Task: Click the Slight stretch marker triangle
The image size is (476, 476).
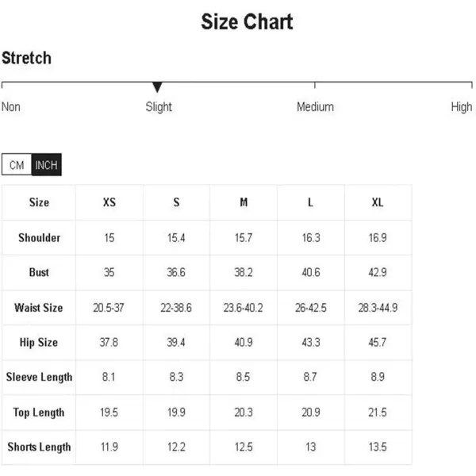Action: click(x=157, y=87)
